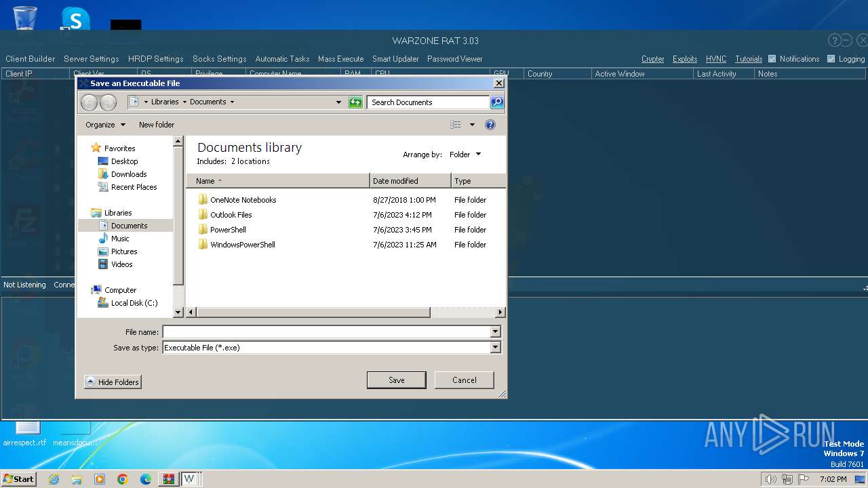Select the Outlook Files folder
This screenshot has height=488, width=868.
click(224, 215)
